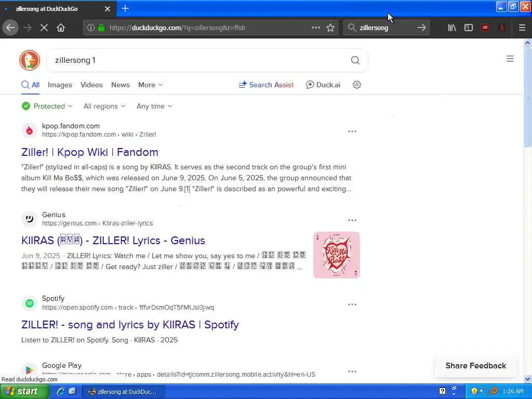Image resolution: width=532 pixels, height=399 pixels.
Task: Click the Windows start button
Action: 24,392
